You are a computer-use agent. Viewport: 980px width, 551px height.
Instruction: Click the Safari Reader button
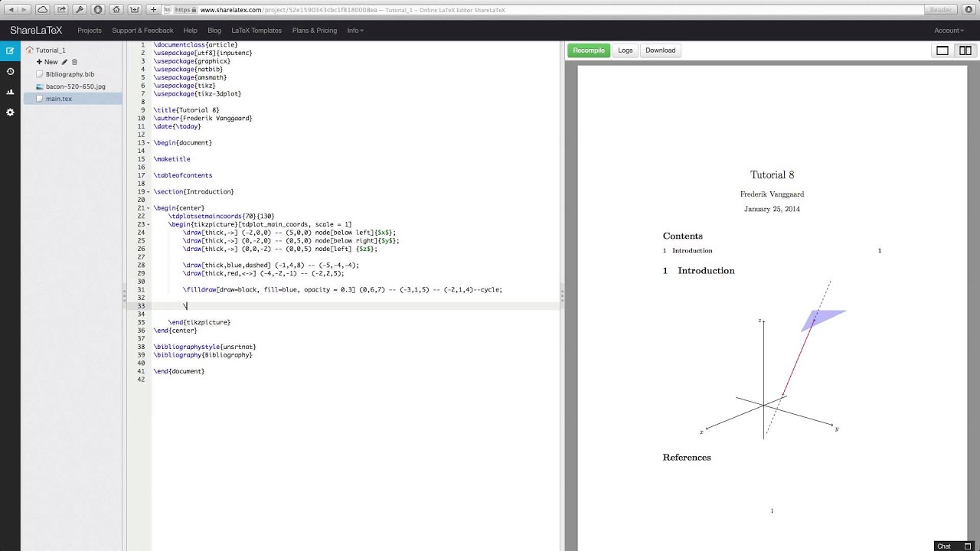[x=940, y=10]
